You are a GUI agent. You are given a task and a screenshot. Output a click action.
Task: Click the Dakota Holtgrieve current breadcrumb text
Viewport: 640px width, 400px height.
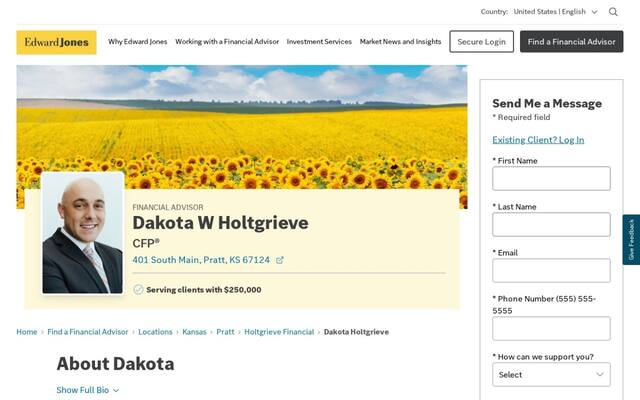[356, 332]
